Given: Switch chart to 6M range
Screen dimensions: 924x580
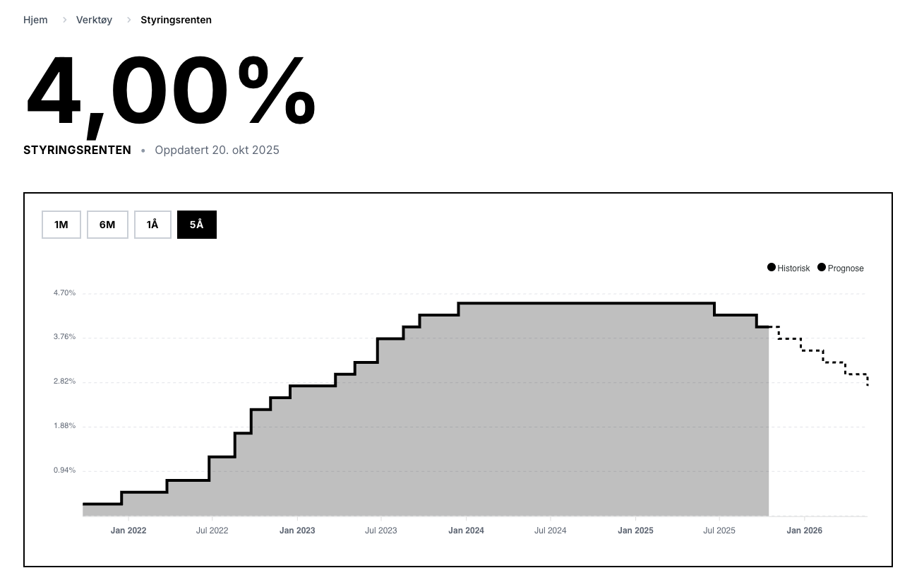Looking at the screenshot, I should coord(107,225).
